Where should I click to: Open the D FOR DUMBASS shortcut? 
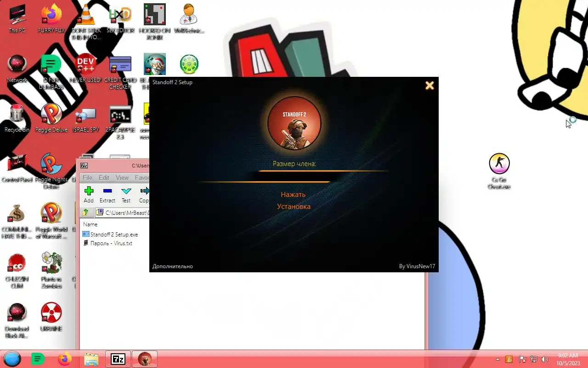pyautogui.click(x=51, y=72)
